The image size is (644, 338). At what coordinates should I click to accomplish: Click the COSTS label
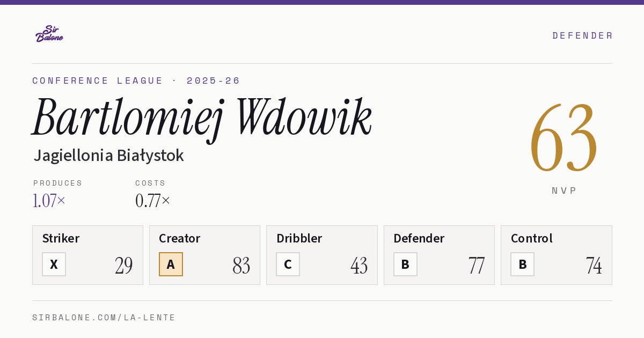click(150, 183)
